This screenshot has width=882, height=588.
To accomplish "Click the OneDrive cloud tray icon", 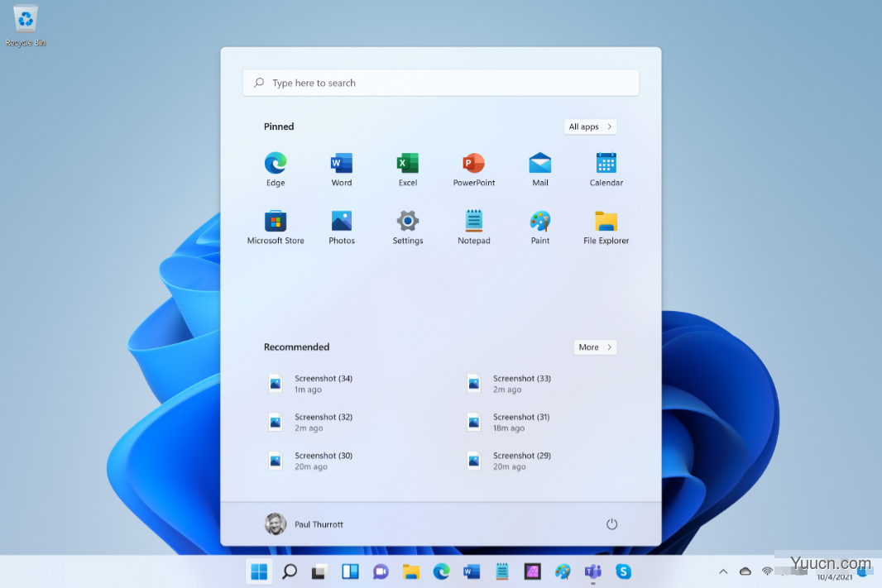I will 745,571.
